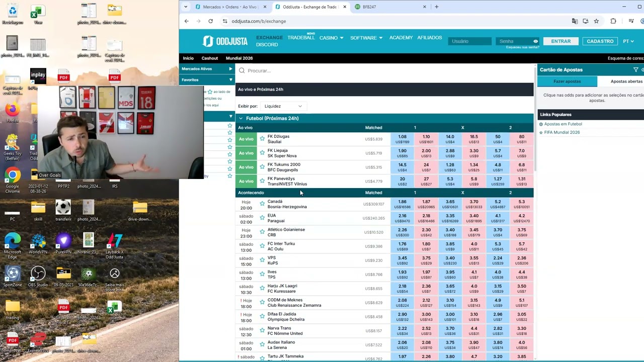Click the browser address bar URL

point(259,21)
